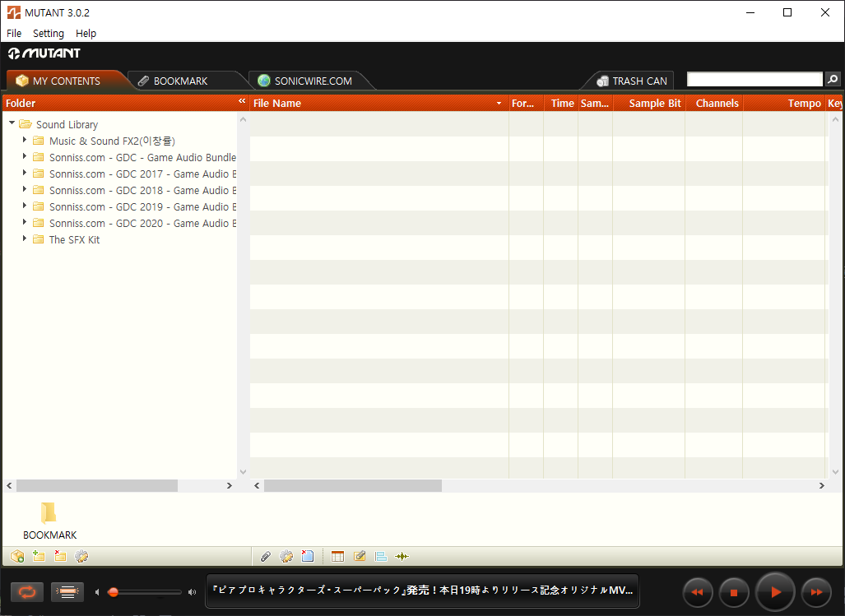Click the volume slider track
845x616 pixels.
point(145,592)
